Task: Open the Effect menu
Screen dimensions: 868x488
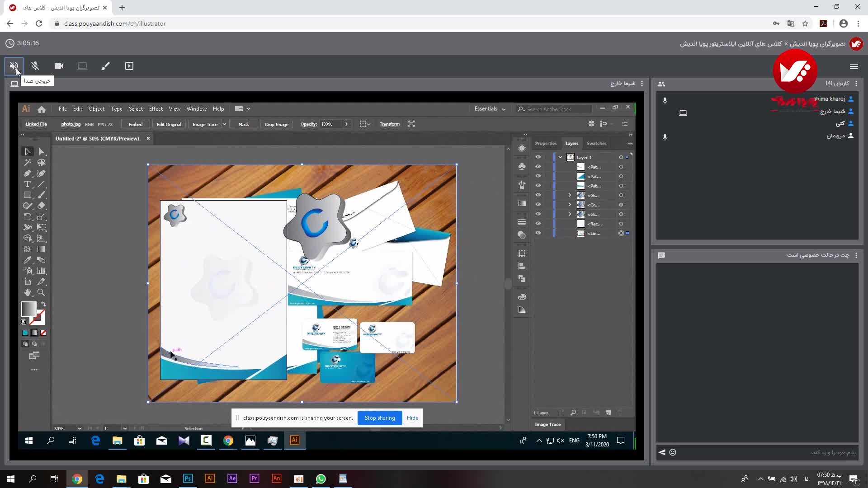Action: [156, 109]
